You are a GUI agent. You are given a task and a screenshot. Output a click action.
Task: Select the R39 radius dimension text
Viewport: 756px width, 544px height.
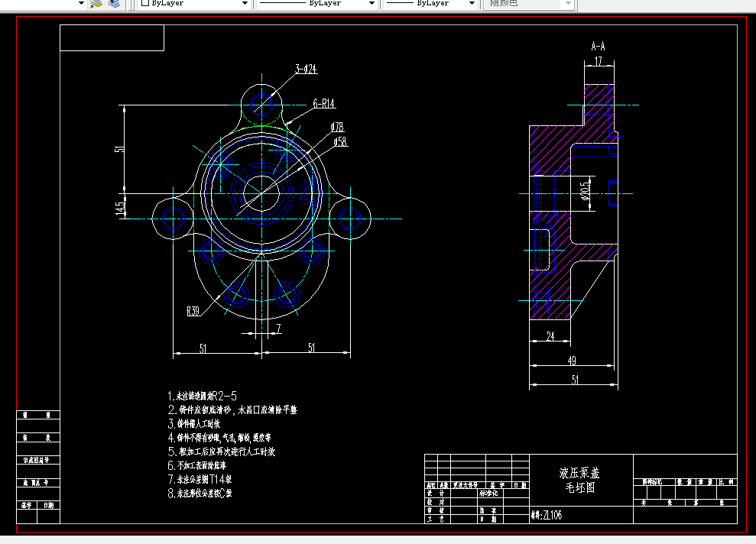point(193,311)
